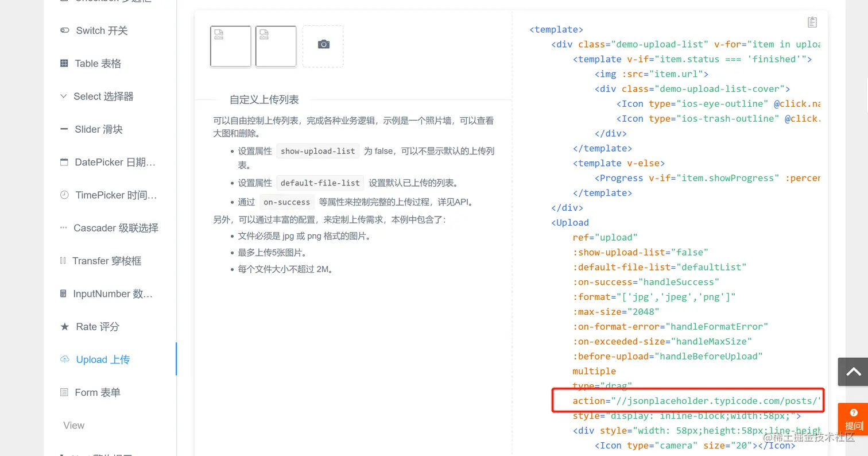Viewport: 868px width, 456px height.
Task: Click the TimePicker clock icon
Action: (63, 195)
